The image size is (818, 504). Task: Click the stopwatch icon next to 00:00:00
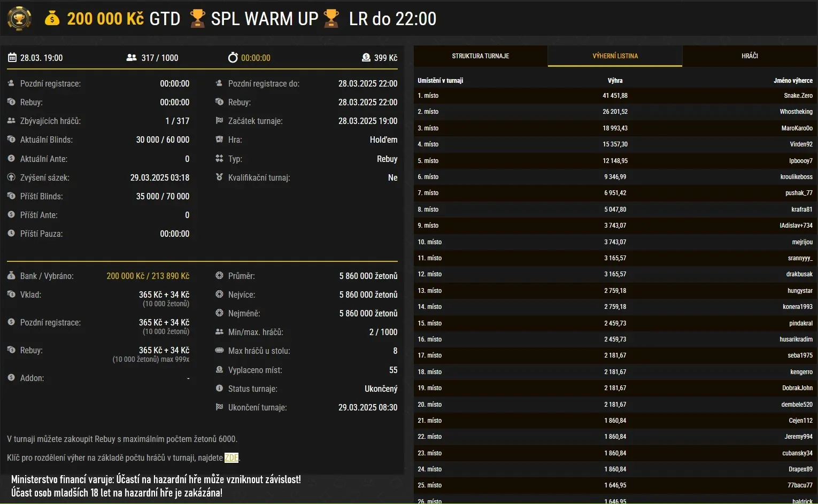(x=233, y=58)
